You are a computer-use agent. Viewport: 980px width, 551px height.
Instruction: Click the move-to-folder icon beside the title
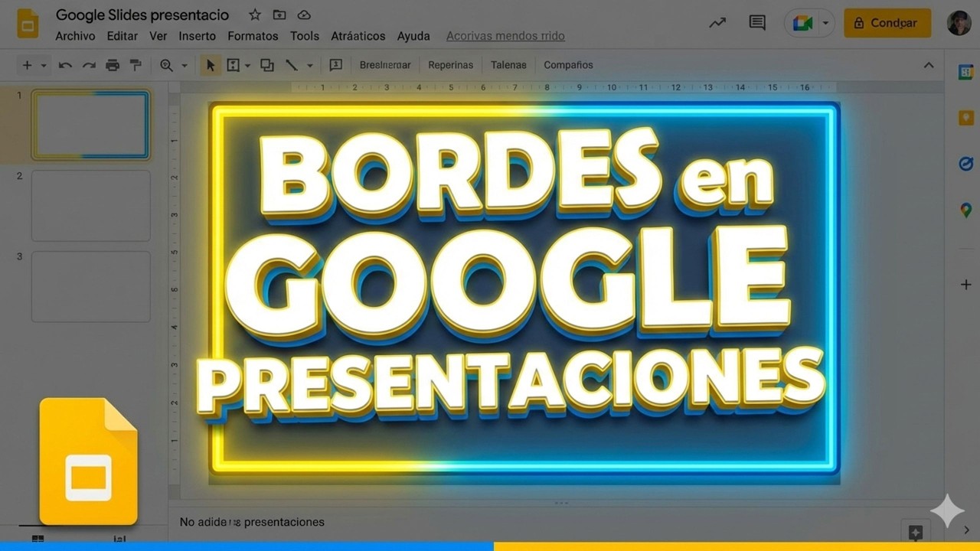point(279,15)
